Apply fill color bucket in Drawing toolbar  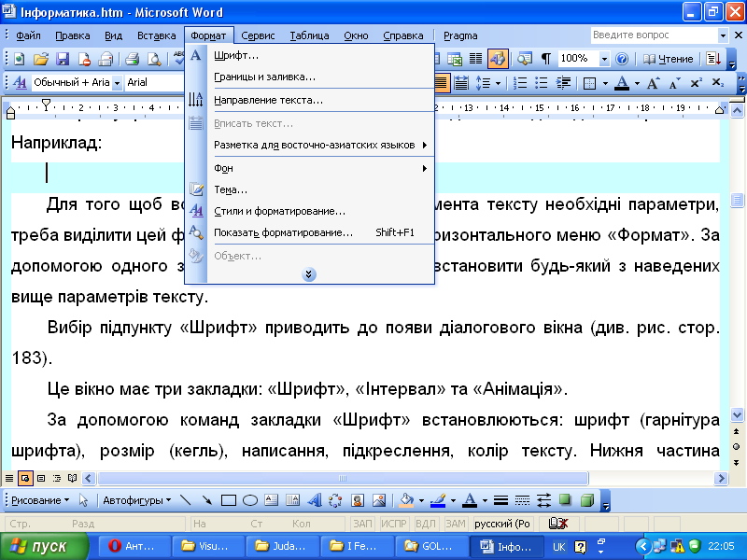pos(406,500)
